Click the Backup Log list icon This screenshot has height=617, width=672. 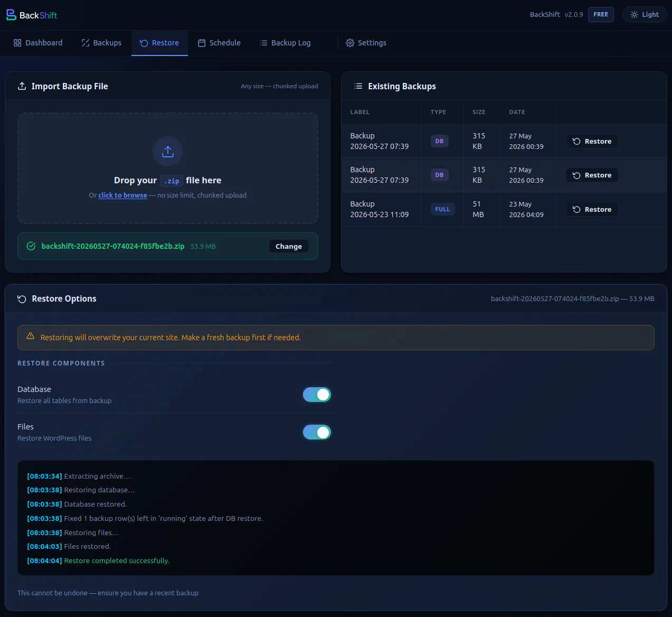(x=263, y=43)
